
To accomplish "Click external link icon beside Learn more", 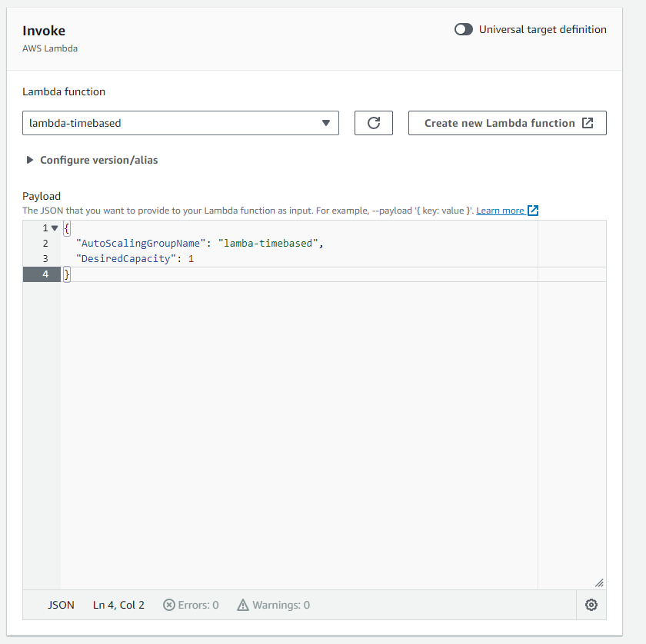I will pyautogui.click(x=533, y=211).
